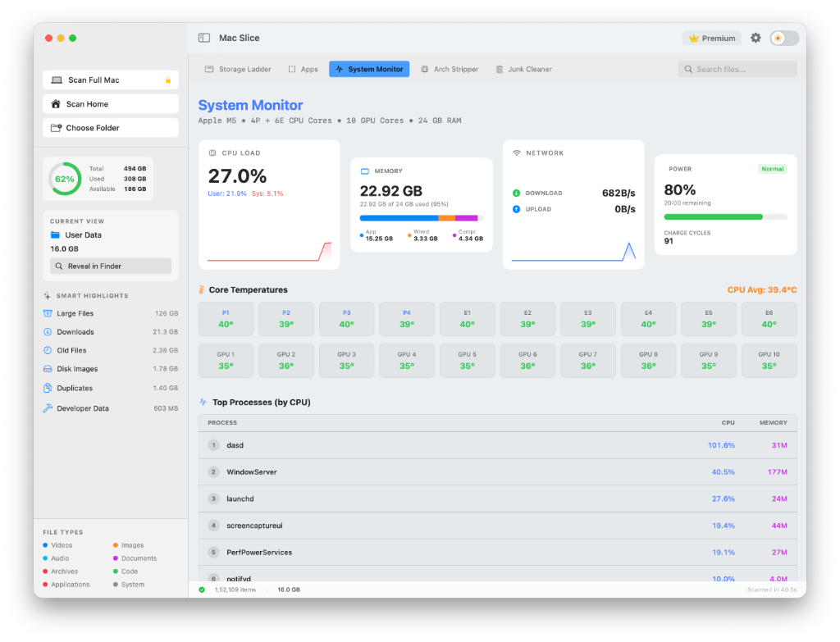Click the Premium crown button
The width and height of the screenshot is (840, 642).
(712, 39)
